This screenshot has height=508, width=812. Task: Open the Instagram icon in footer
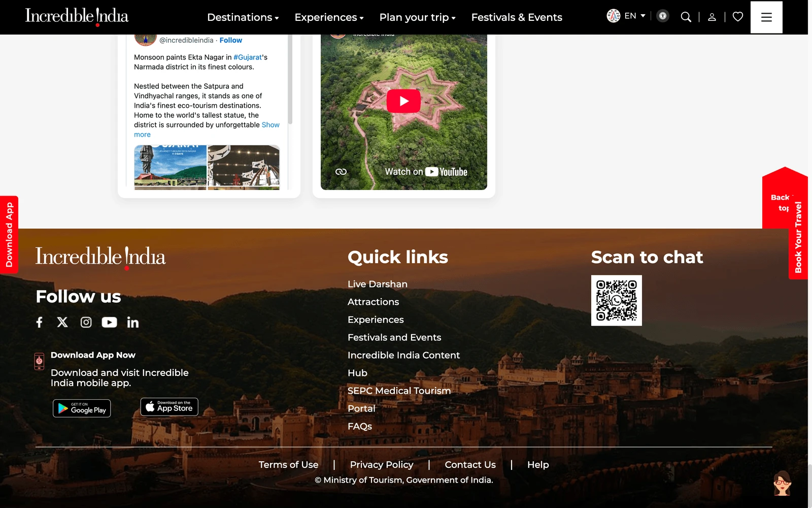pos(86,322)
